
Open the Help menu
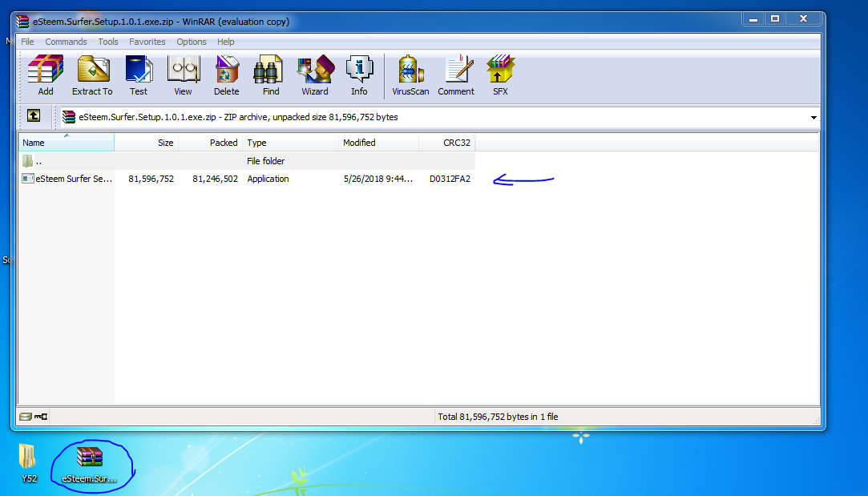225,42
